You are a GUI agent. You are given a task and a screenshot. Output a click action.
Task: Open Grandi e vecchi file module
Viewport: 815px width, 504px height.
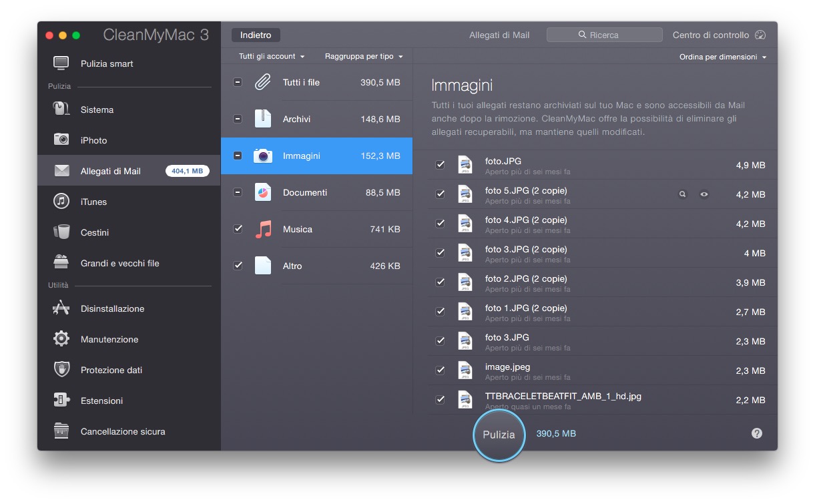[x=129, y=263]
